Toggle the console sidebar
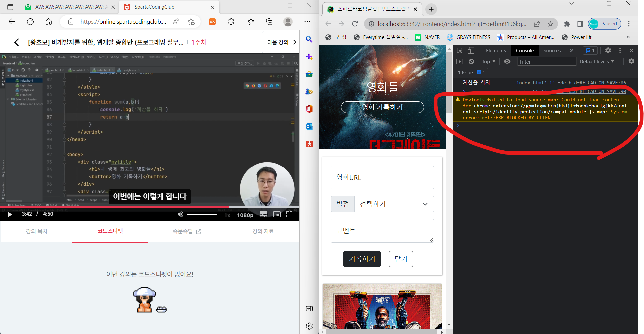 (459, 62)
